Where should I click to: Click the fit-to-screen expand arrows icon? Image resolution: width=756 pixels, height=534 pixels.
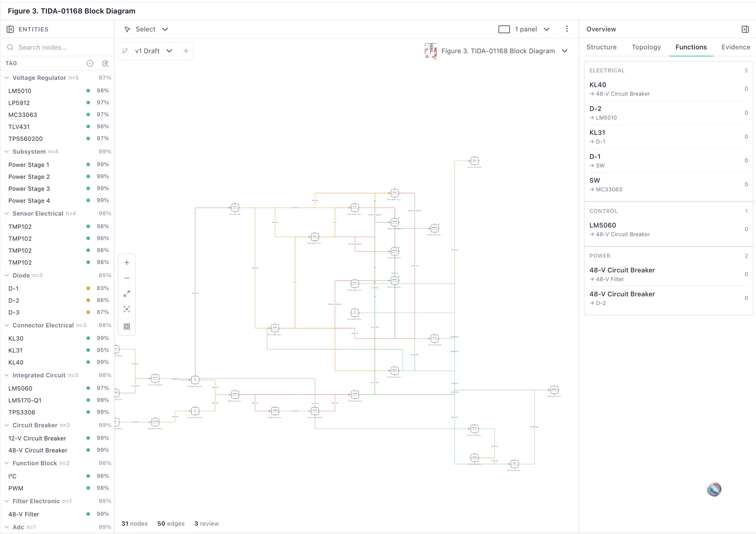(x=127, y=294)
